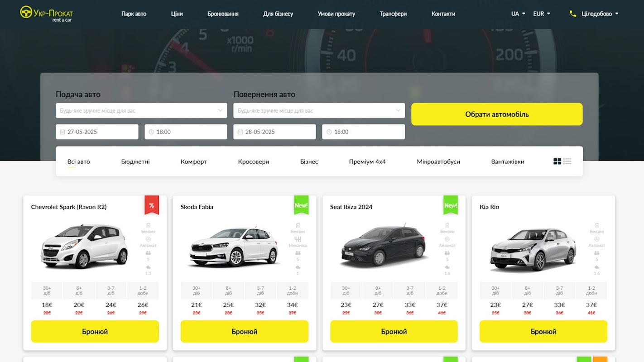Open the UA language dropdown
This screenshot has width=644, height=362.
point(518,14)
